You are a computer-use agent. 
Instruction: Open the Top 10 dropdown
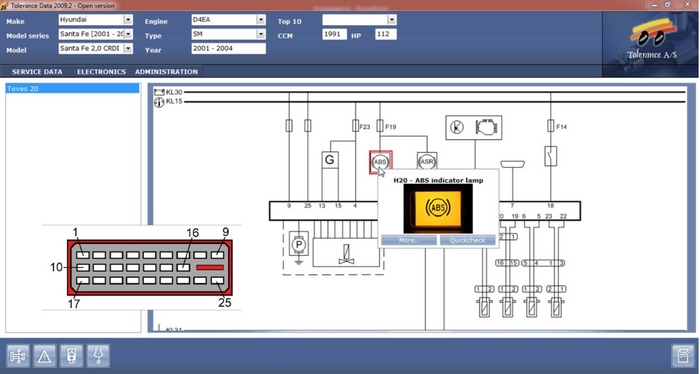tap(392, 20)
